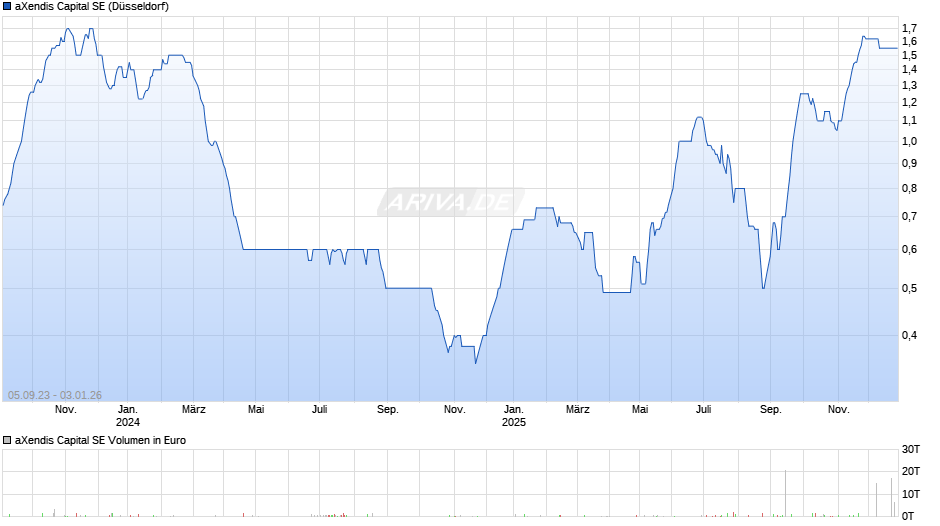The height and width of the screenshot is (526, 940).
Task: Click the volume axis label '20T'
Action: 911,471
